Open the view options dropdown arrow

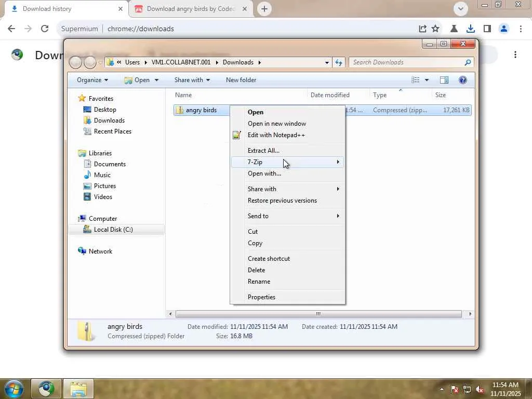pyautogui.click(x=427, y=80)
